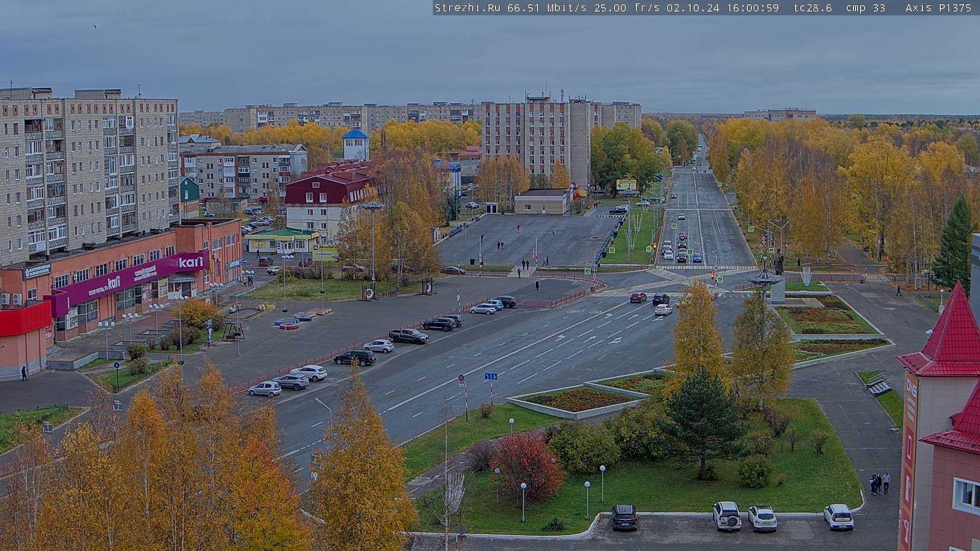Click the 25.00 fr/s frame rate value
The width and height of the screenshot is (980, 551).
pos(627,8)
